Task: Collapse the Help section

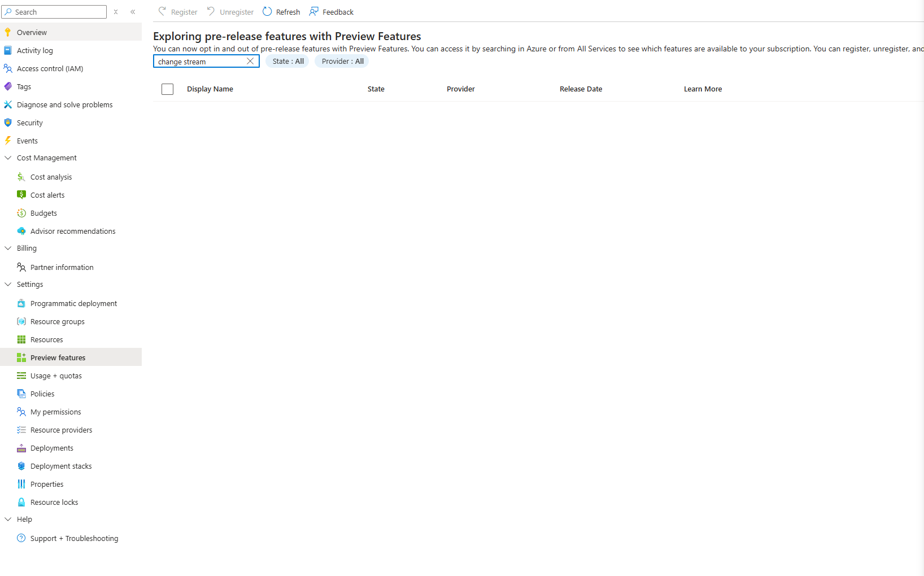Action: tap(8, 519)
